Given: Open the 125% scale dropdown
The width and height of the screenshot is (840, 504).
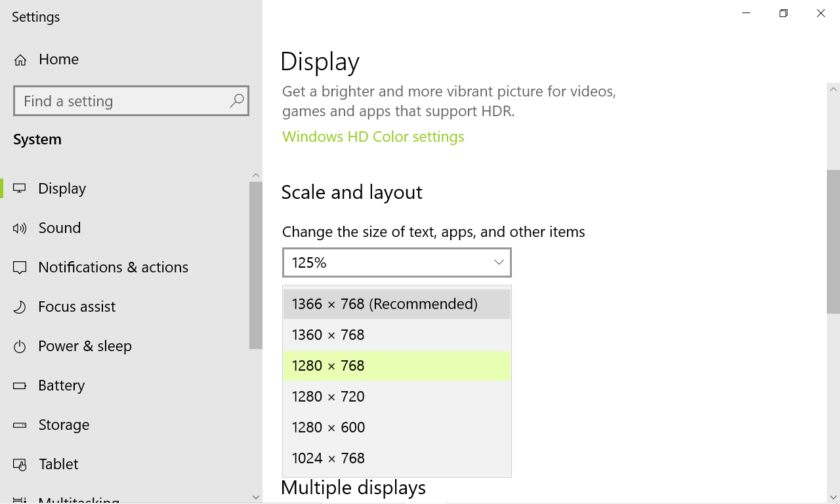Looking at the screenshot, I should point(396,262).
